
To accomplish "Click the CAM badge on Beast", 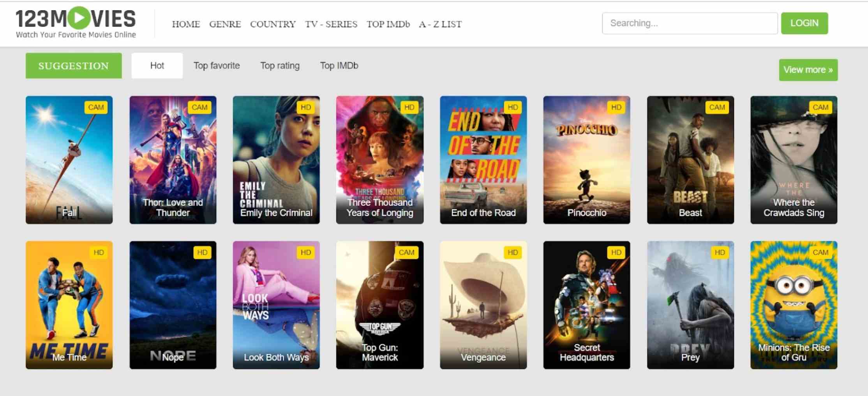I will point(717,107).
